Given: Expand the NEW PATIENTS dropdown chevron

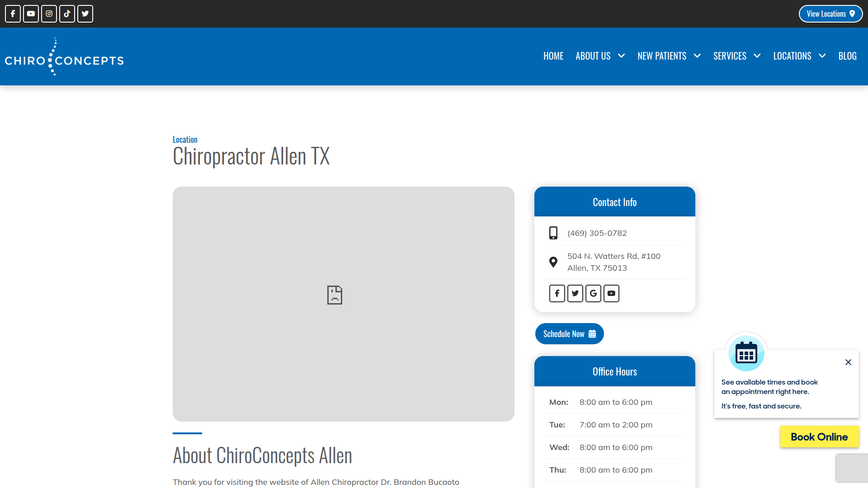Looking at the screenshot, I should tap(697, 56).
